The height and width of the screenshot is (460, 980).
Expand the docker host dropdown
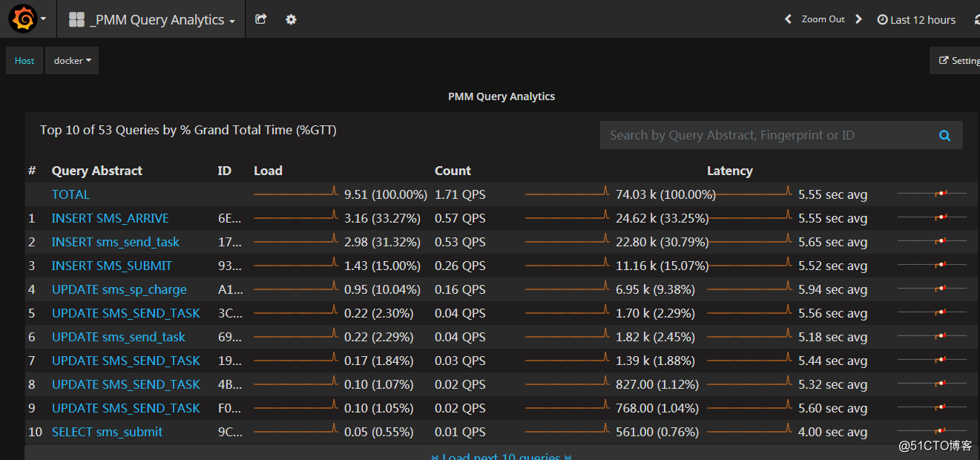[72, 61]
